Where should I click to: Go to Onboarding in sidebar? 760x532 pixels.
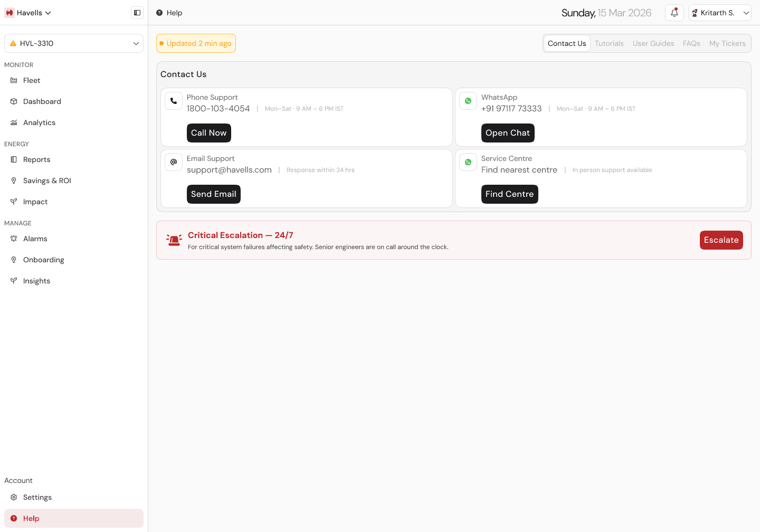74,260
